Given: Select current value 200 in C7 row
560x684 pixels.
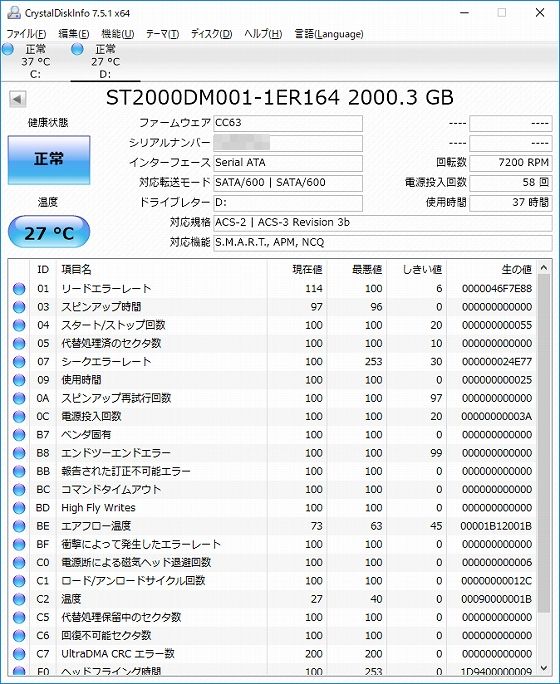Looking at the screenshot, I should click(x=314, y=654).
